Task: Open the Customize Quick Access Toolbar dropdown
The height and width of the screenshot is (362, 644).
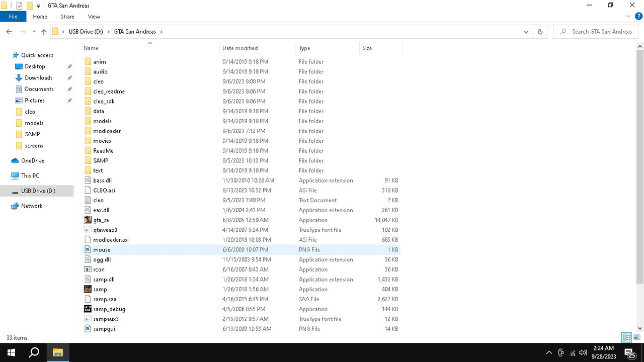Action: 38,6
